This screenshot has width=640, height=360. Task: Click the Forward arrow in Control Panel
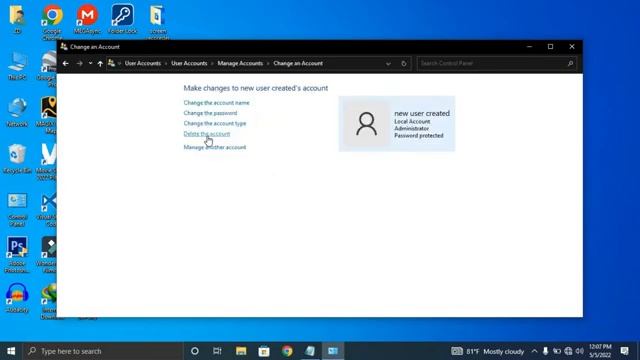[x=80, y=63]
